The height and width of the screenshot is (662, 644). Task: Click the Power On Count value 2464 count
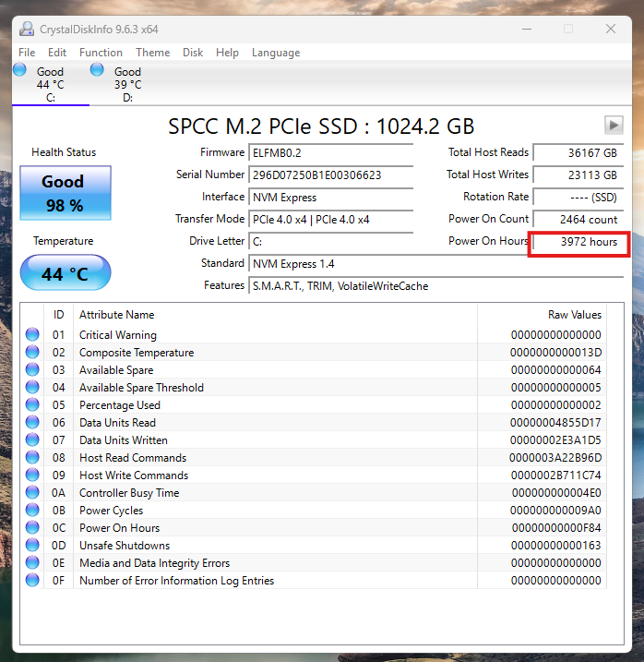point(578,220)
